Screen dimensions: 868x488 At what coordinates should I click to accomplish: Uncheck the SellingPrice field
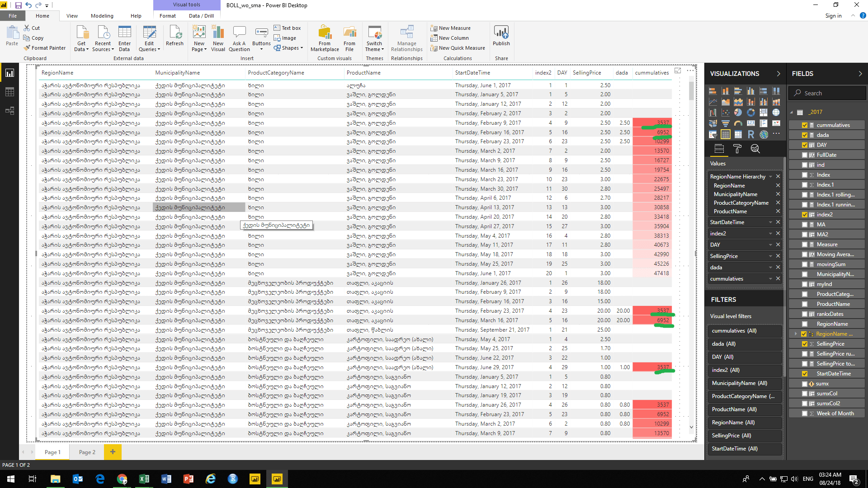point(805,344)
